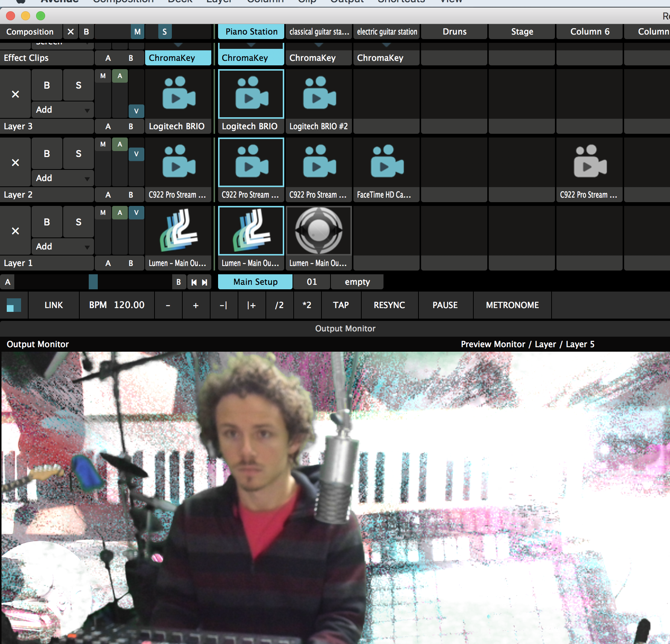Trigger the grey Lumen joystick clip
This screenshot has width=670, height=644.
(319, 231)
